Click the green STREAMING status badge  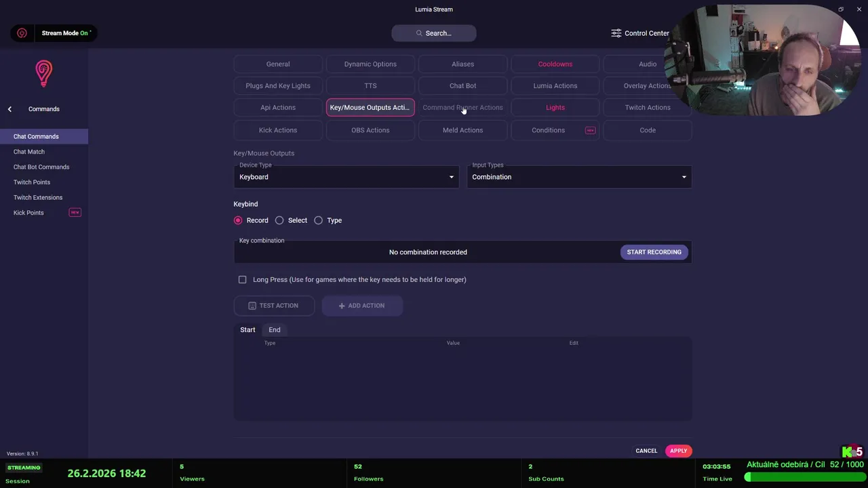tap(24, 468)
